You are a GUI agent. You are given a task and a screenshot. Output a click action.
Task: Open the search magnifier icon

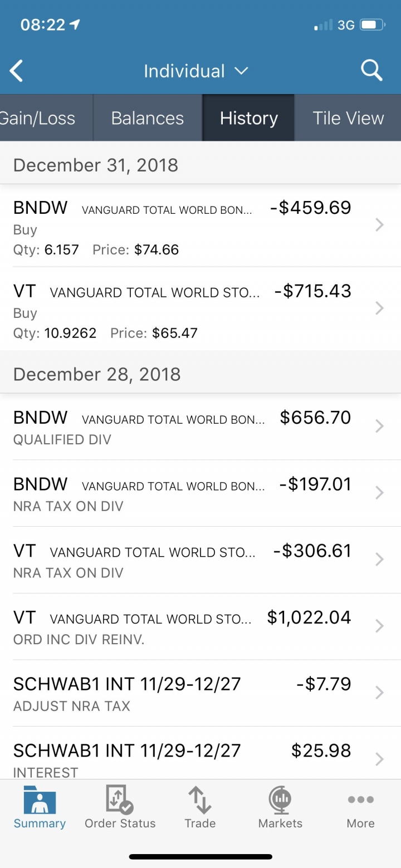(371, 71)
